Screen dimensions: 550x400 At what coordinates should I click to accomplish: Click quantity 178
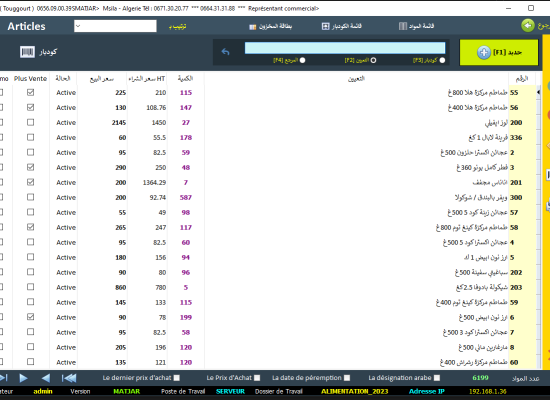click(x=186, y=138)
